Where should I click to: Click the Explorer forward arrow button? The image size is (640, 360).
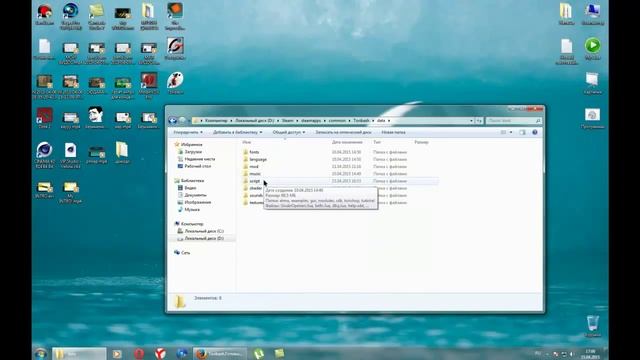click(x=182, y=120)
